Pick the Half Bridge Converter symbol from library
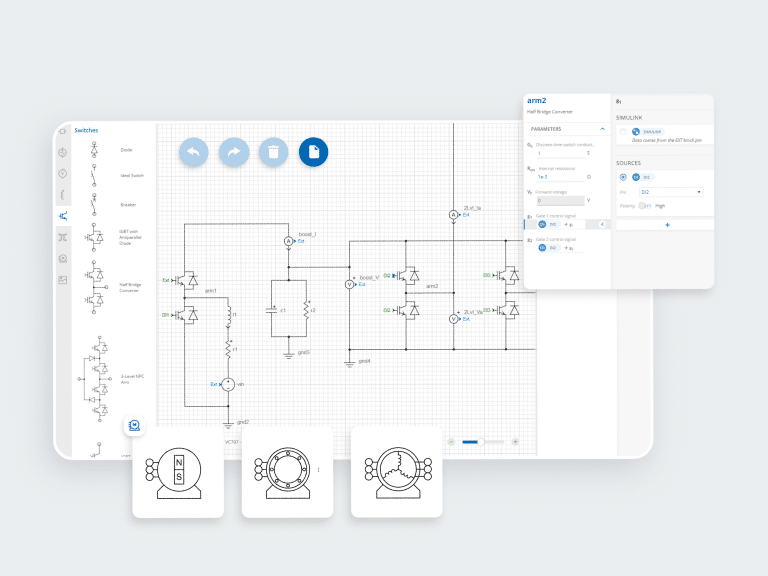 pos(96,287)
